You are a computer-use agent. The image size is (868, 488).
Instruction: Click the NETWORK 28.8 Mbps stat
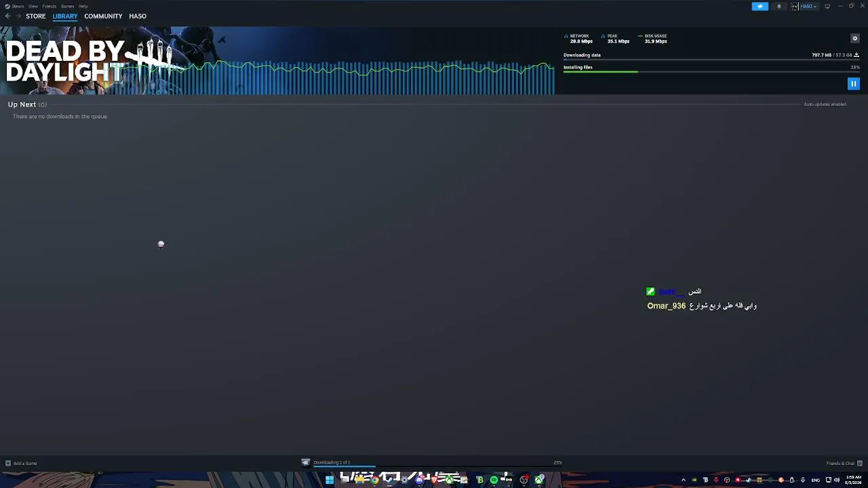(578, 39)
